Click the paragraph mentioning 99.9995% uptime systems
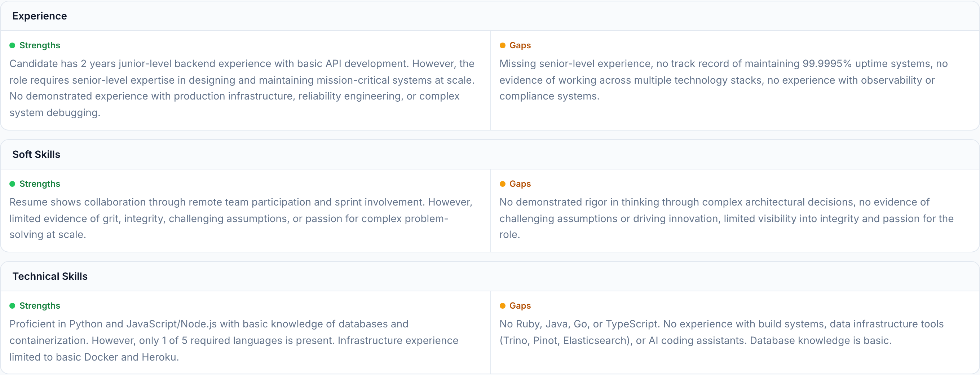980x375 pixels. (723, 80)
